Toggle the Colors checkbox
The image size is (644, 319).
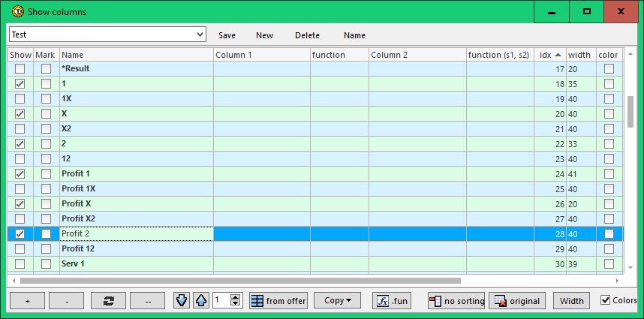[606, 300]
